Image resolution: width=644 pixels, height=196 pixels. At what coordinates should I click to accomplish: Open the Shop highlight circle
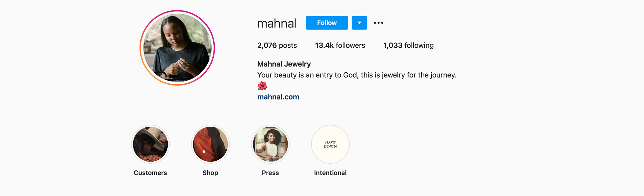[210, 144]
